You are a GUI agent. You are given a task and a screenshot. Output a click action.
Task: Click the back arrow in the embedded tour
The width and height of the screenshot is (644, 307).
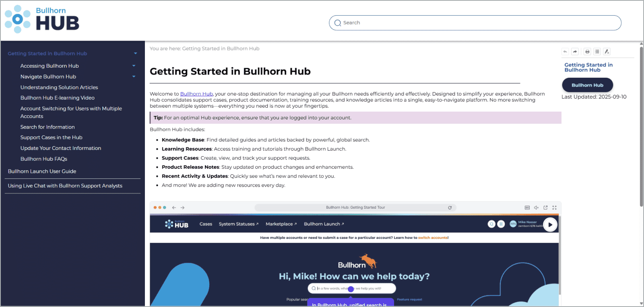click(x=174, y=207)
